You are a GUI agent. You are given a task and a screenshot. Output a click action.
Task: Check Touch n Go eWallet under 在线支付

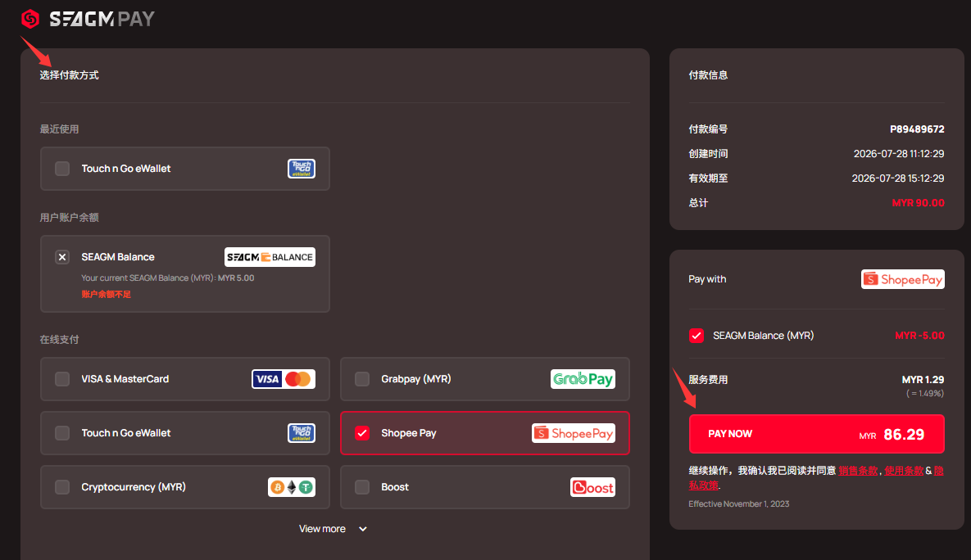coord(62,433)
